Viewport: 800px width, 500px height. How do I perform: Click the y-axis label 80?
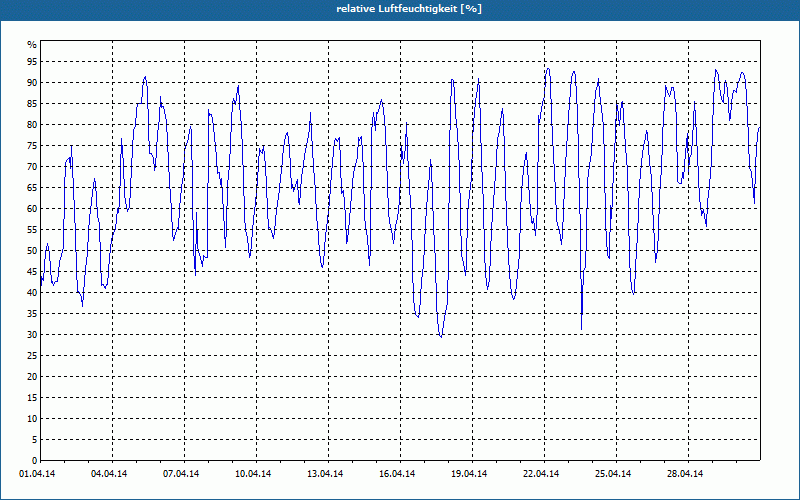32,124
